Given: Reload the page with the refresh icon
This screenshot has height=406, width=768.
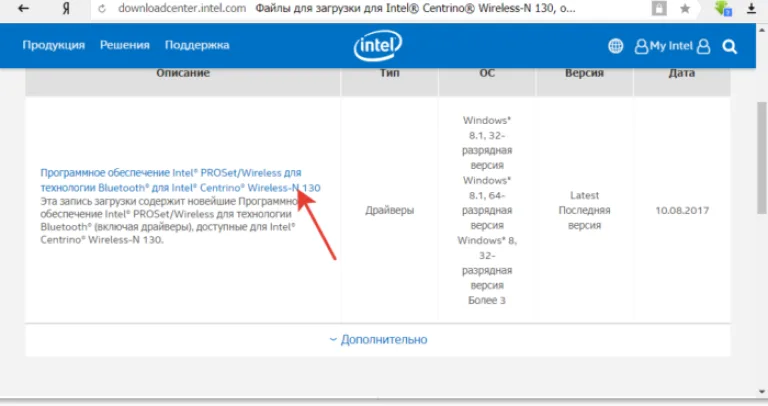Looking at the screenshot, I should coord(102,9).
